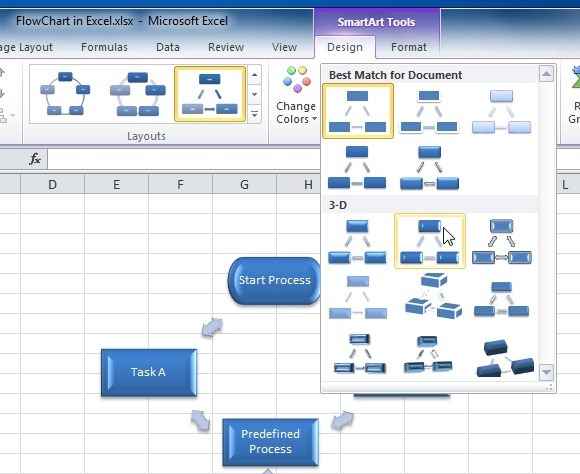
Task: Switch to the Format tab
Action: pos(408,47)
